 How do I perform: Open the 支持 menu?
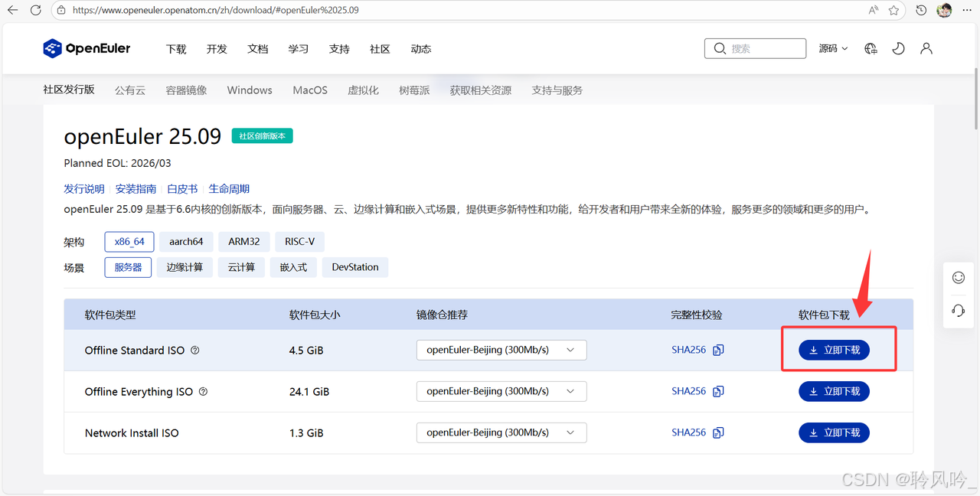click(339, 49)
